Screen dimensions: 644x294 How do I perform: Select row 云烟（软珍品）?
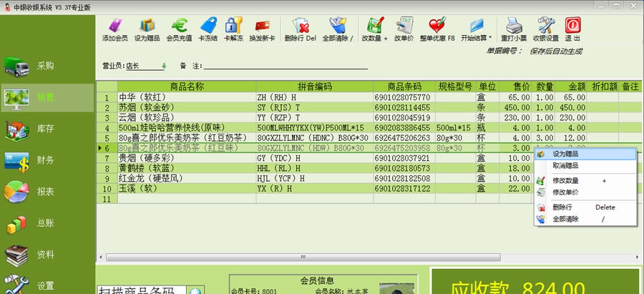coord(369,117)
